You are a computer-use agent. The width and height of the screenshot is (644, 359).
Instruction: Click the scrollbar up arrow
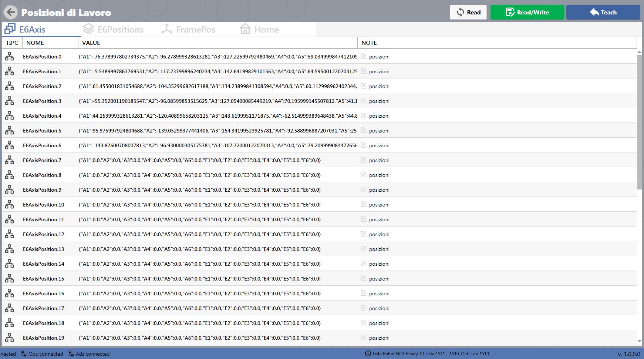coord(640,52)
